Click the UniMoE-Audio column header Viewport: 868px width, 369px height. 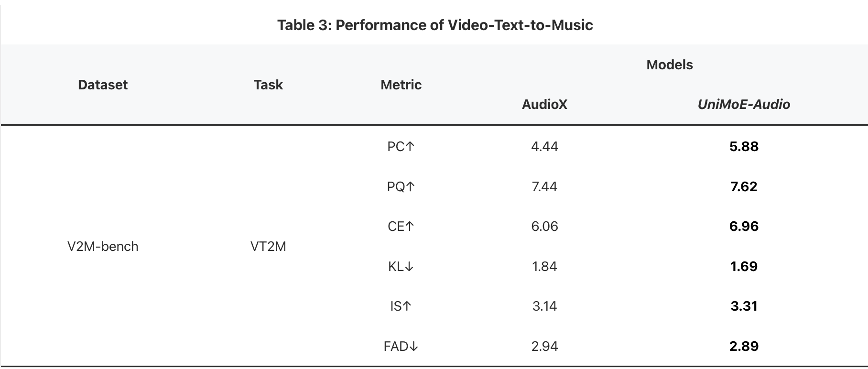pyautogui.click(x=744, y=104)
